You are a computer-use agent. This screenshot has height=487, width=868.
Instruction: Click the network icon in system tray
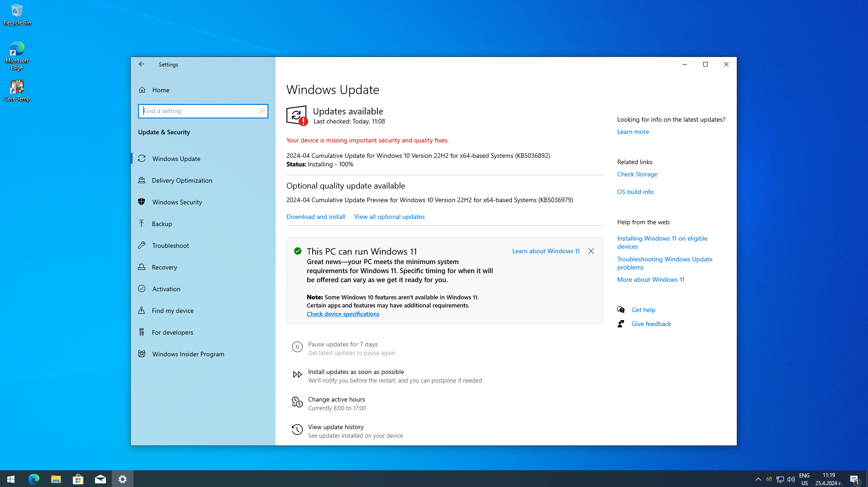[780, 479]
